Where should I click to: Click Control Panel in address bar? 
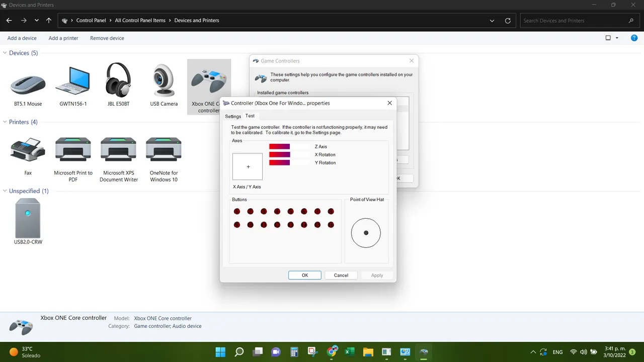tap(91, 21)
